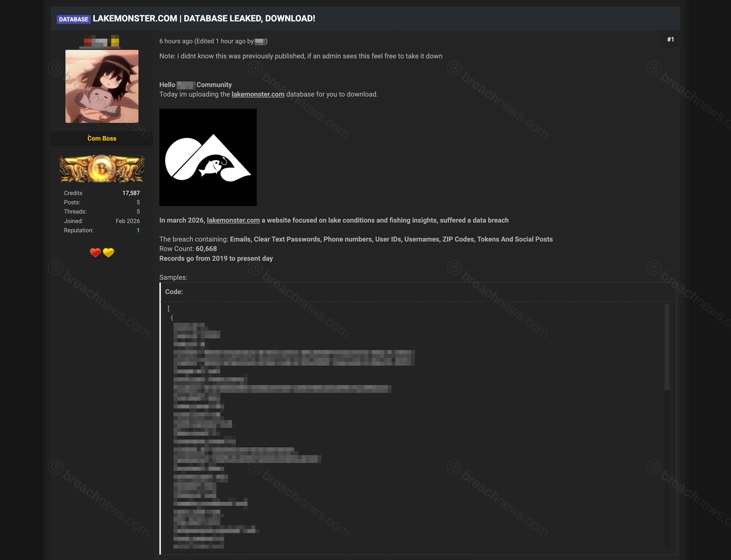
Task: Click the Code: header label
Action: tap(174, 292)
